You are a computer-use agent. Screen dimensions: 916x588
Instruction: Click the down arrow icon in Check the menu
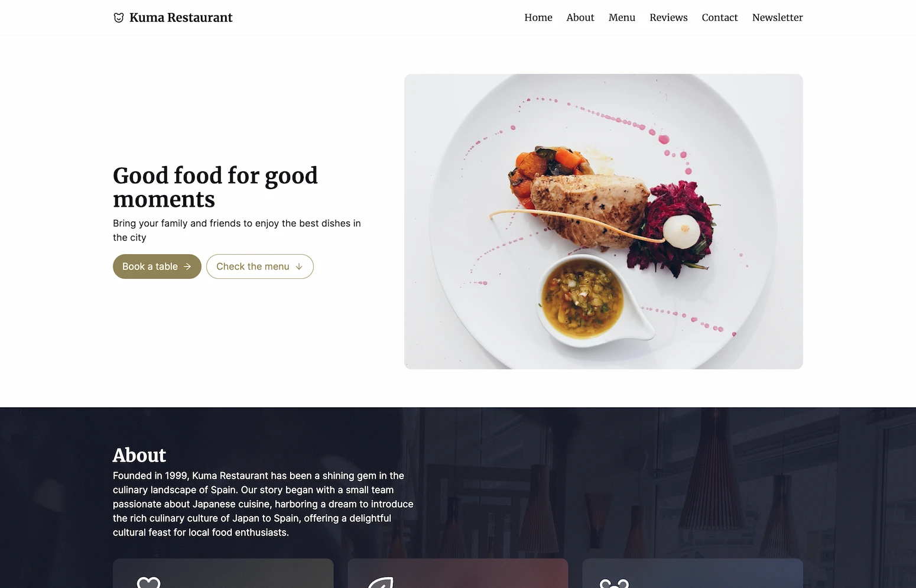299,267
